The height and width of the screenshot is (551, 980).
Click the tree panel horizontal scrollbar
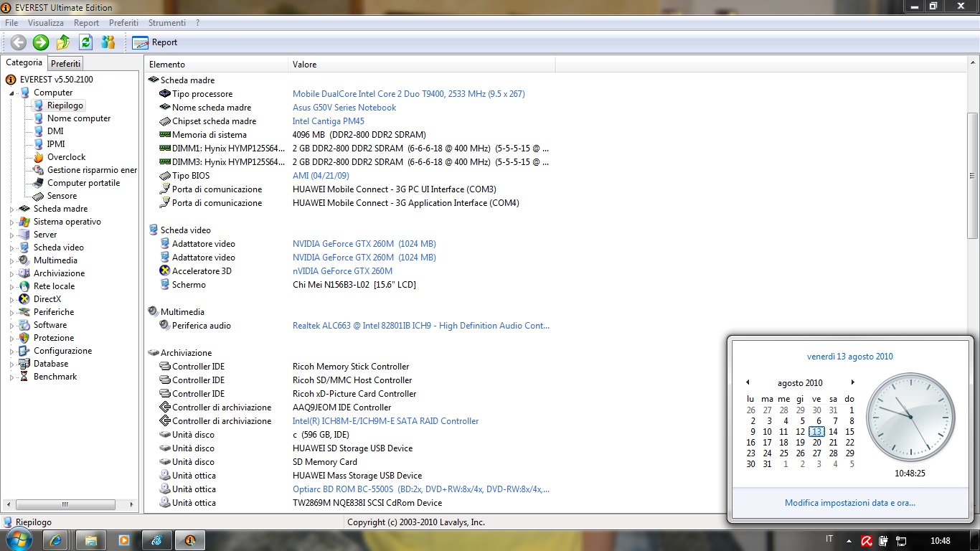[65, 504]
